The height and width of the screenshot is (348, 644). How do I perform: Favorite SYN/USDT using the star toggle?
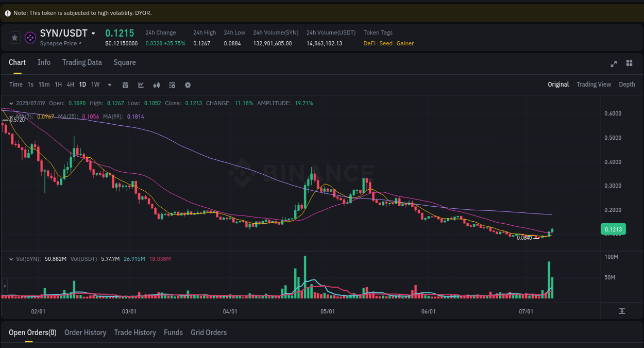click(14, 37)
